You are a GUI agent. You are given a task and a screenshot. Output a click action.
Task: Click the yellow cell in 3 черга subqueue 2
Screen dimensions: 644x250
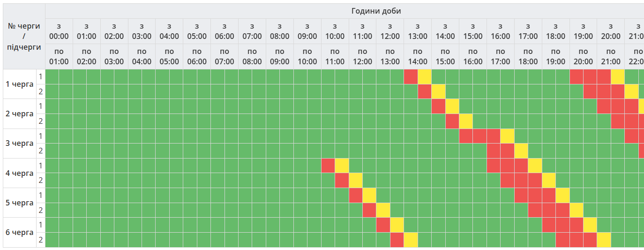(x=521, y=151)
